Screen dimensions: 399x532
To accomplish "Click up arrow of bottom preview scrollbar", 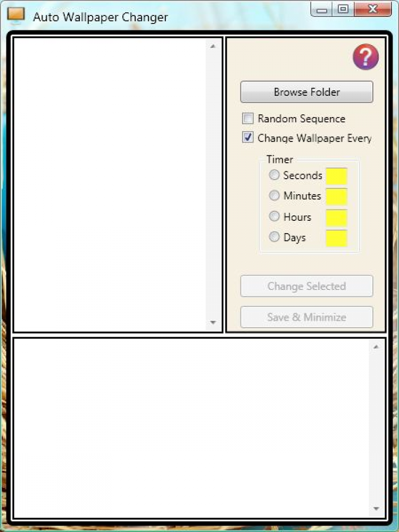I will 376,346.
